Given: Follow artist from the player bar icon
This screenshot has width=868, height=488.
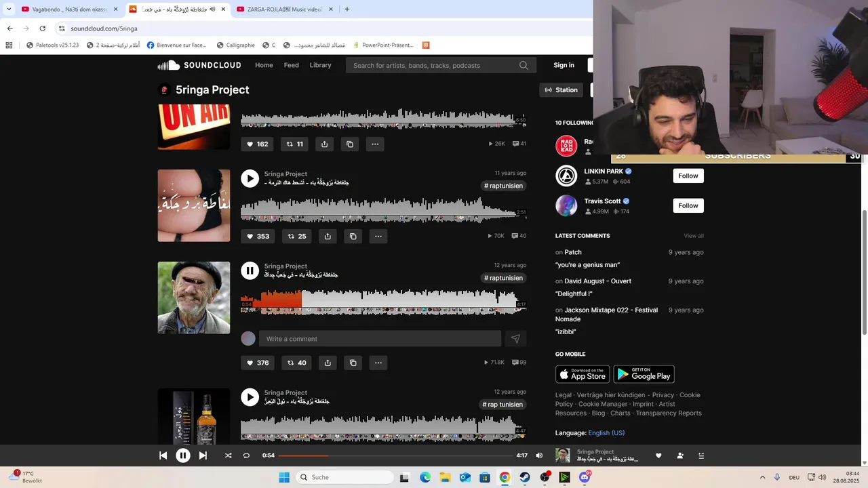Looking at the screenshot, I should (x=680, y=455).
